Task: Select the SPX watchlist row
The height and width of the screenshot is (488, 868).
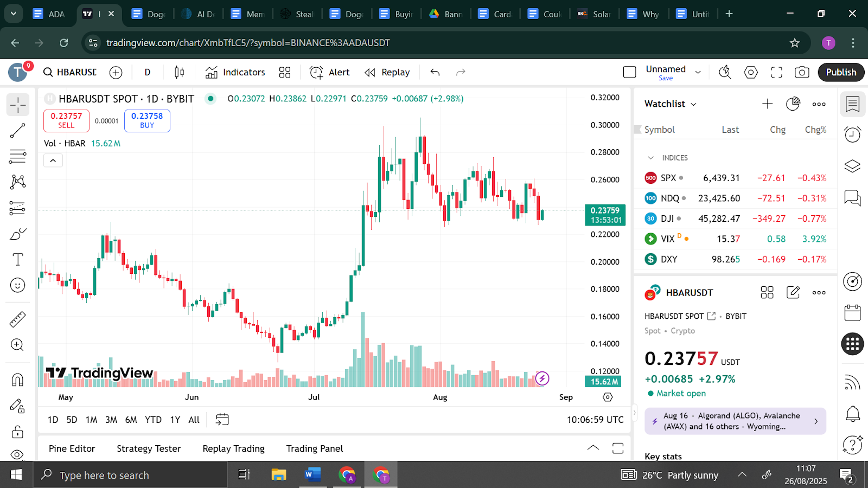Action: click(x=735, y=178)
